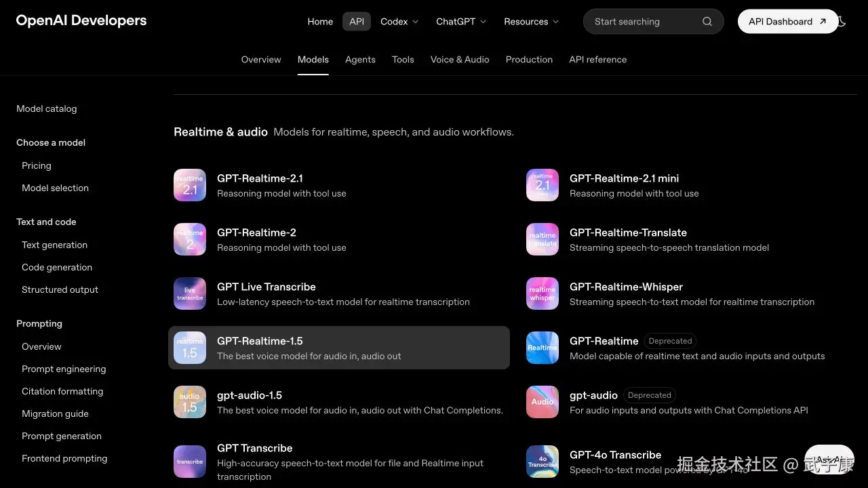Viewport: 868px width, 488px height.
Task: Click the Text and code sidebar heading
Action: [x=46, y=222]
